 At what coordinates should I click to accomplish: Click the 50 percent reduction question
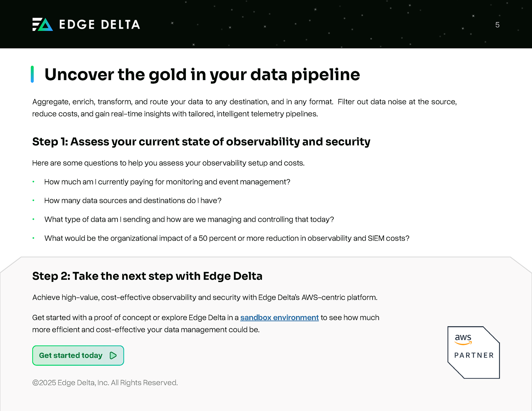click(227, 238)
